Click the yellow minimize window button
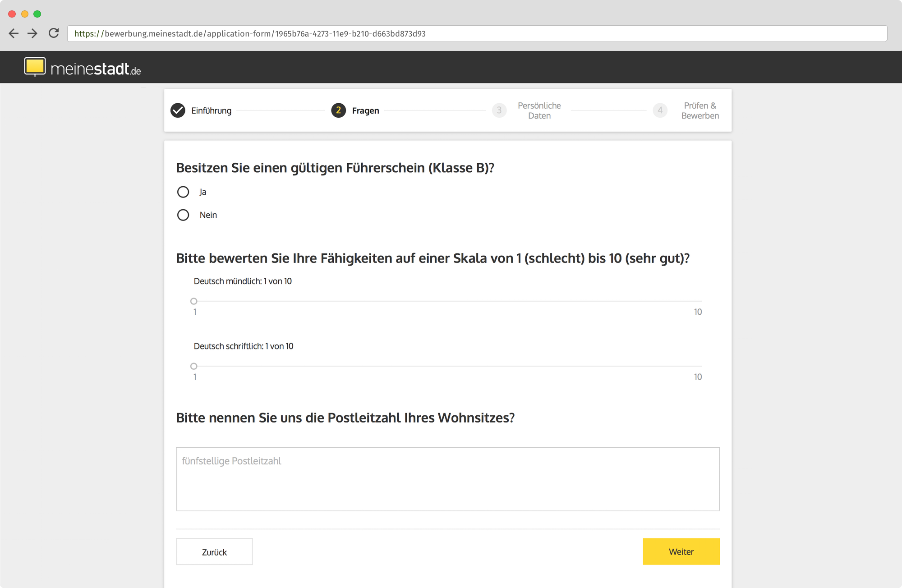Screen dimensions: 902x588 [x=25, y=14]
